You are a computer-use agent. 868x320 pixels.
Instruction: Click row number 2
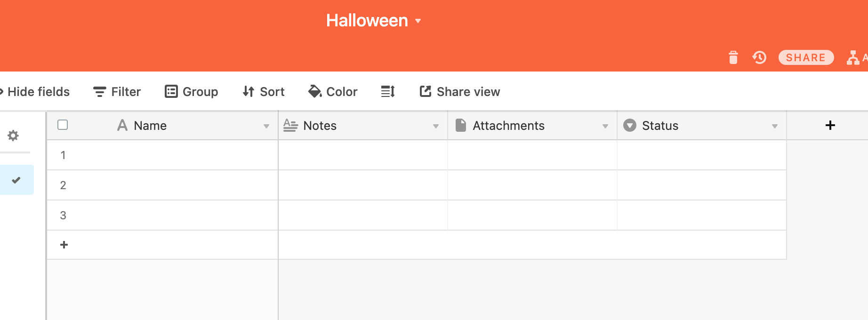(x=63, y=185)
